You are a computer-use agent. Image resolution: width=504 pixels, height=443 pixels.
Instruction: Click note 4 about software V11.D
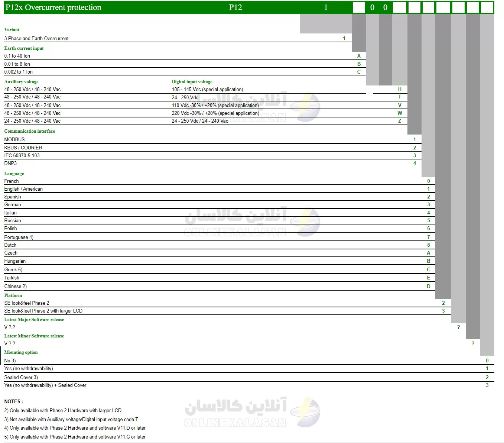point(75,428)
